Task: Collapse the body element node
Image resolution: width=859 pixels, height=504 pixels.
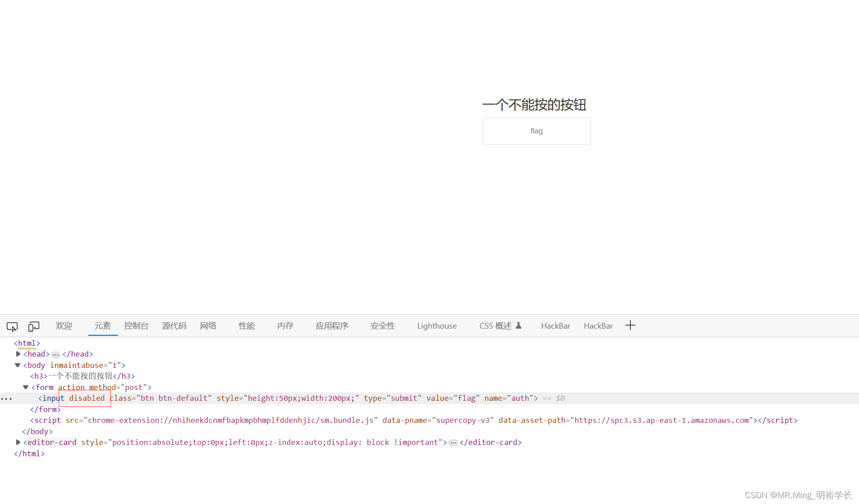Action: click(17, 365)
